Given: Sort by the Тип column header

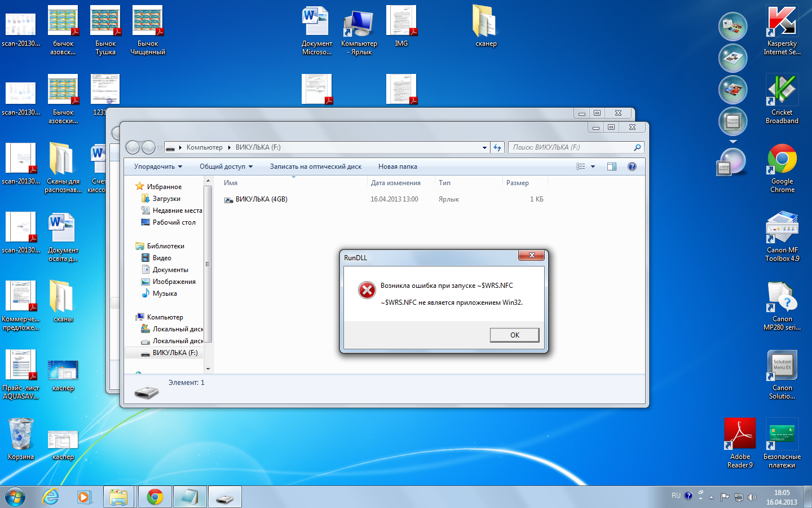Looking at the screenshot, I should [x=469, y=183].
